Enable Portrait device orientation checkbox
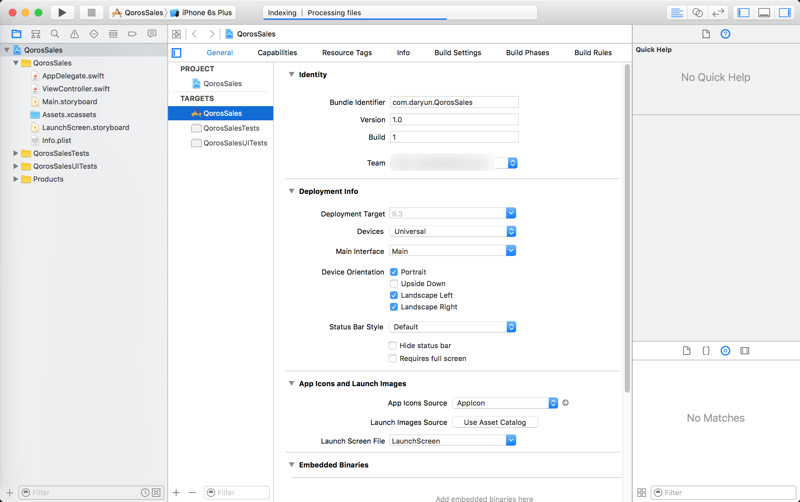This screenshot has height=502, width=800. (394, 272)
